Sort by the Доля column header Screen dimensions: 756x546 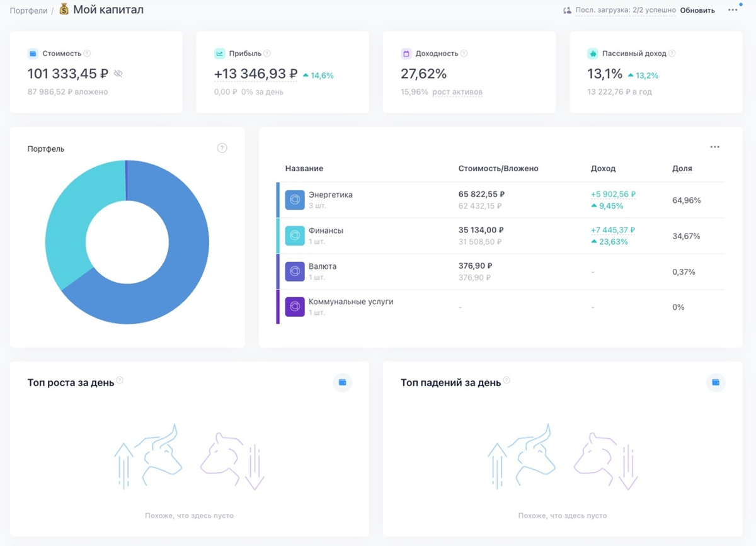click(682, 169)
